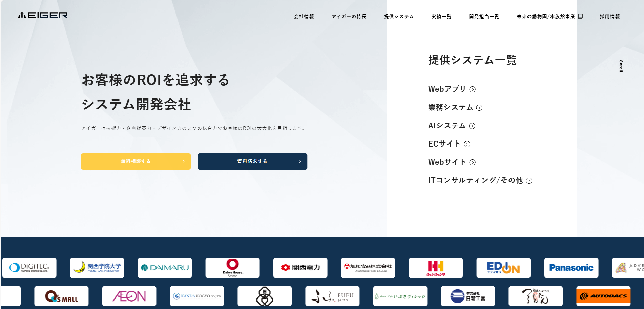The image size is (644, 309).
Task: Click the 旭松食品株式会社 logo card
Action: (368, 268)
